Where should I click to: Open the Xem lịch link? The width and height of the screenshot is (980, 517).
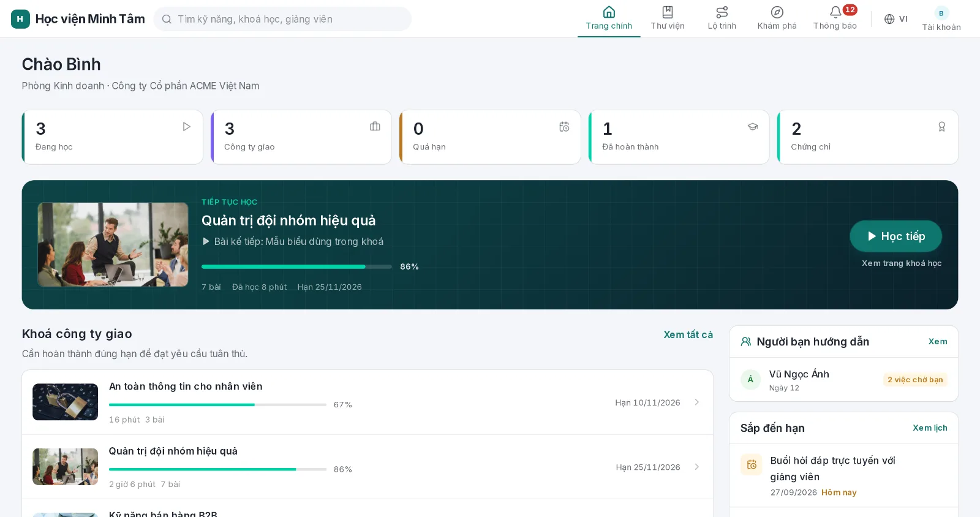pos(930,428)
